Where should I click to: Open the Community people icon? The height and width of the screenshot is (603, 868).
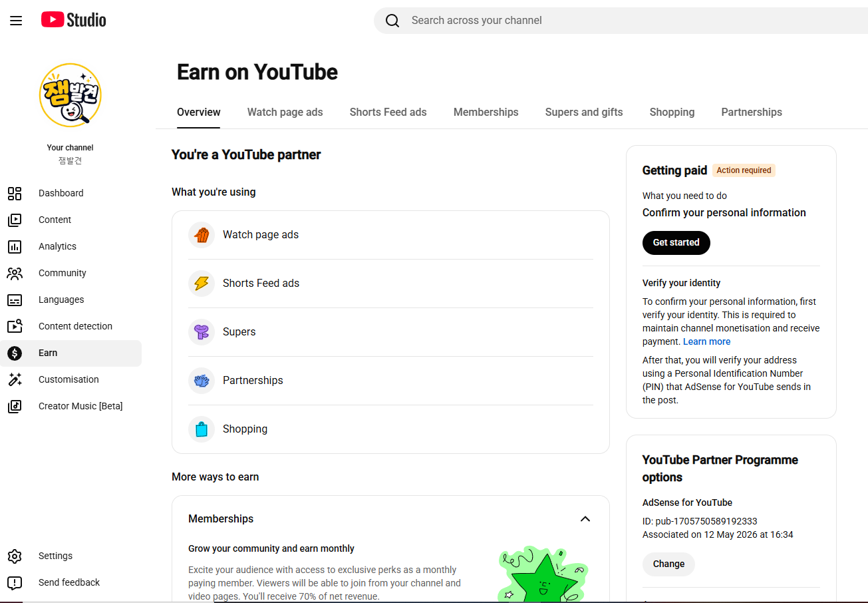coord(15,273)
